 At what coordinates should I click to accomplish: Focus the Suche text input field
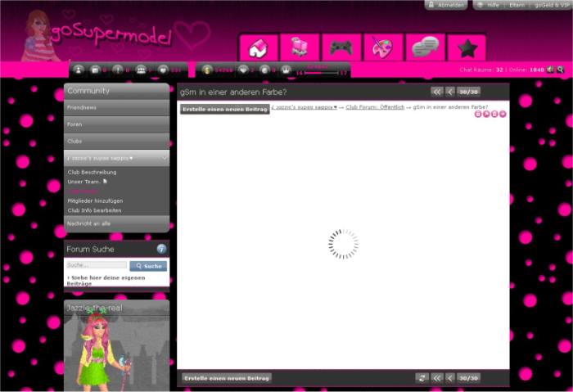[97, 265]
